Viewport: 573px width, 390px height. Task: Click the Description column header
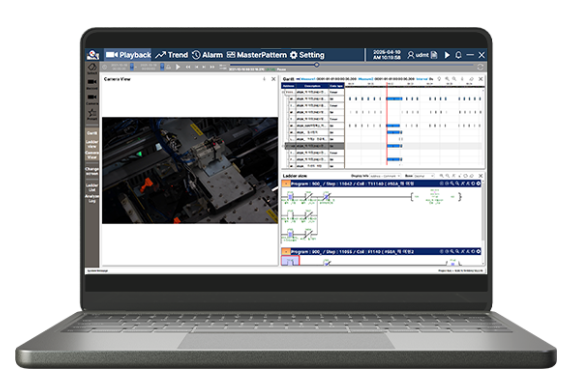coord(312,86)
